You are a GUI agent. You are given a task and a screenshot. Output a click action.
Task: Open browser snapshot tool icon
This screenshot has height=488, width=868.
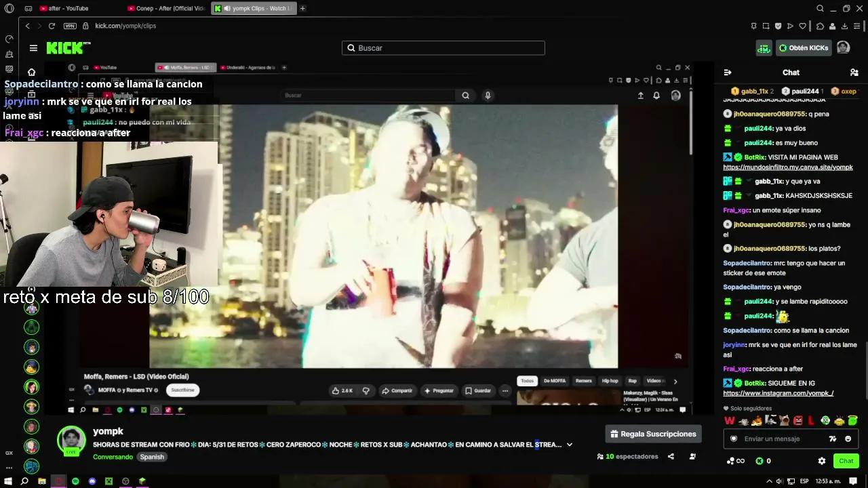tap(766, 26)
